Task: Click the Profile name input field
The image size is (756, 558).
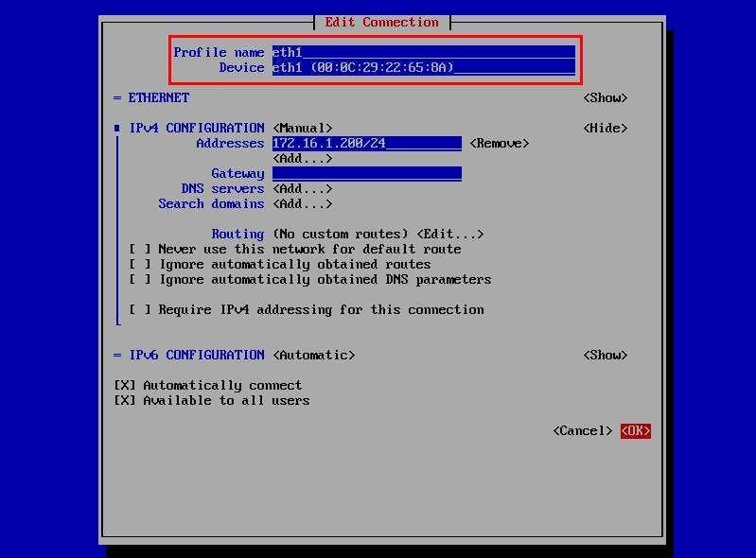Action: coord(423,52)
